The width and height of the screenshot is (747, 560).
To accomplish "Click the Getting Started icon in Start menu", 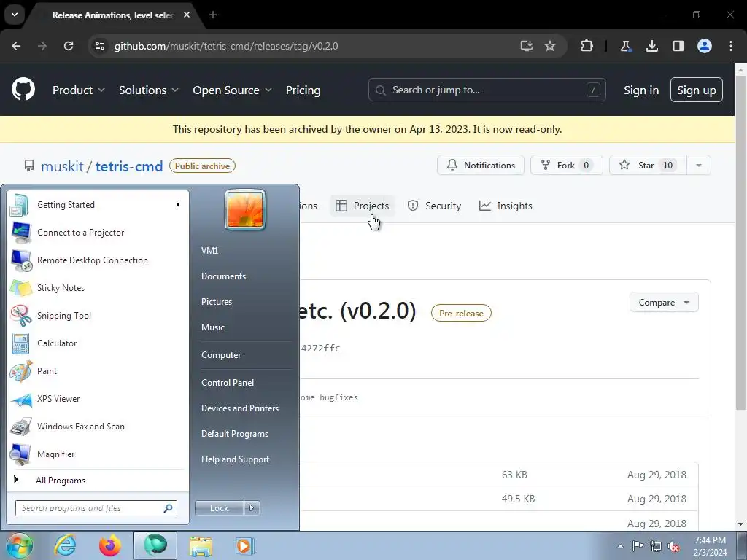I will (x=20, y=205).
